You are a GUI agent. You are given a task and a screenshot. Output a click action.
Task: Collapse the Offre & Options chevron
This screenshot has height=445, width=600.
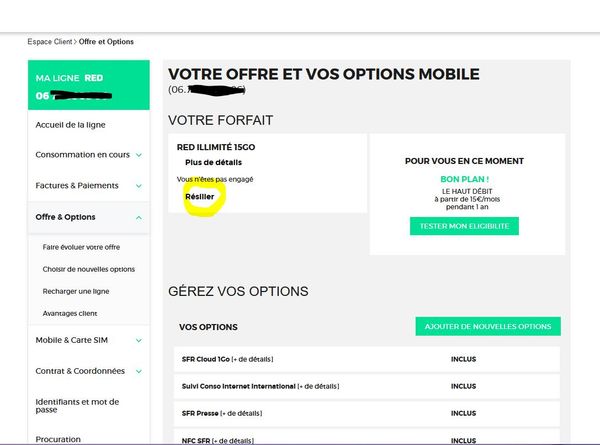tap(138, 217)
